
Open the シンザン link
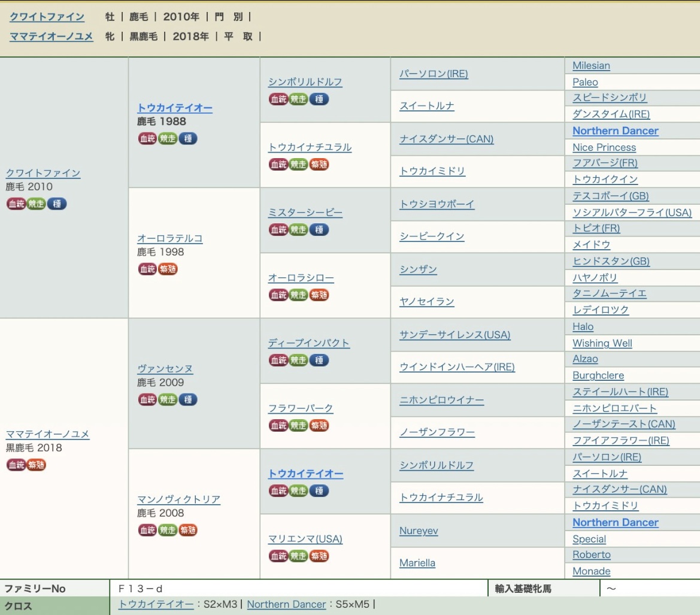(418, 269)
